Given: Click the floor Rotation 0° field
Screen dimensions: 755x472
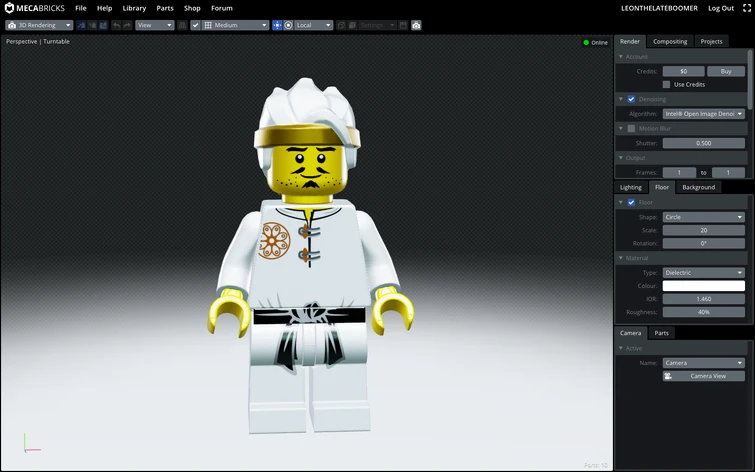Looking at the screenshot, I should coord(703,243).
